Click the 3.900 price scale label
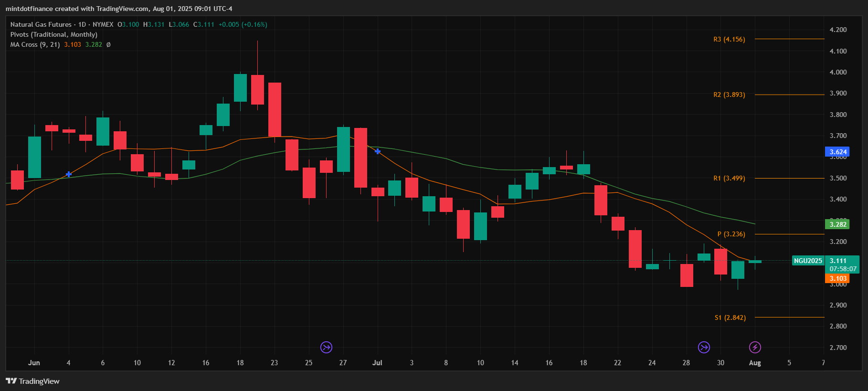This screenshot has width=868, height=391. point(838,93)
